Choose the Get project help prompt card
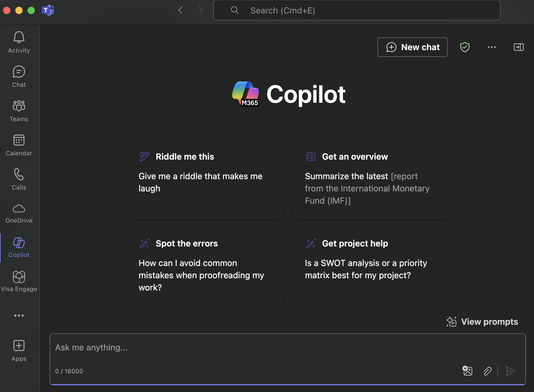Viewport: 534px width, 392px height. [x=372, y=267]
